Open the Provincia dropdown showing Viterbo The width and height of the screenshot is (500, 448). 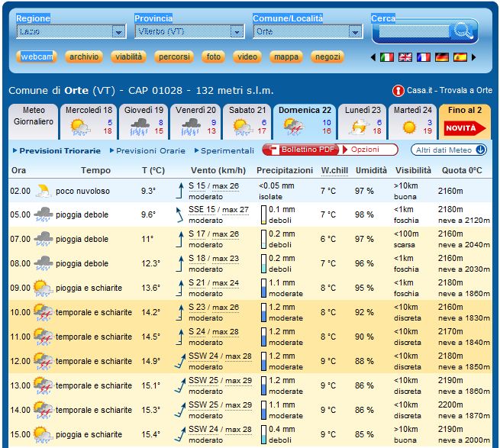pos(189,31)
